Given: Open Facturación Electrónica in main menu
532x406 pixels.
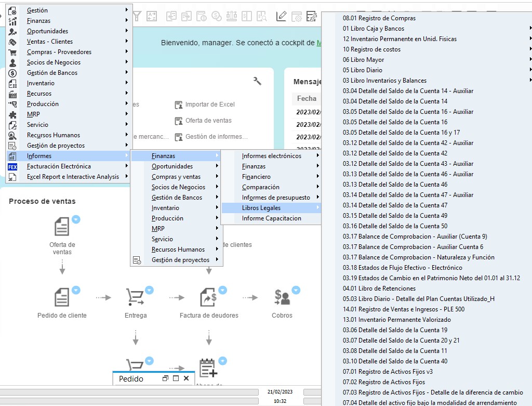Looking at the screenshot, I should click(59, 166).
